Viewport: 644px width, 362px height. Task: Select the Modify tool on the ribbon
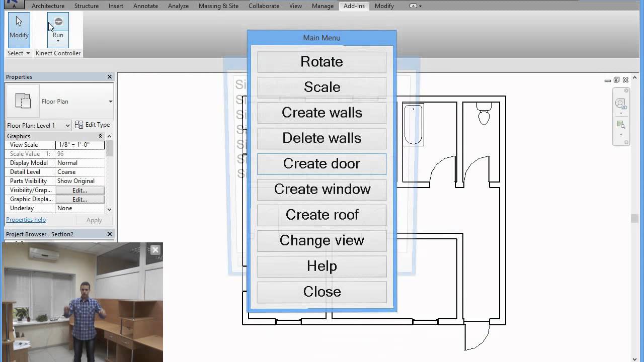(19, 28)
